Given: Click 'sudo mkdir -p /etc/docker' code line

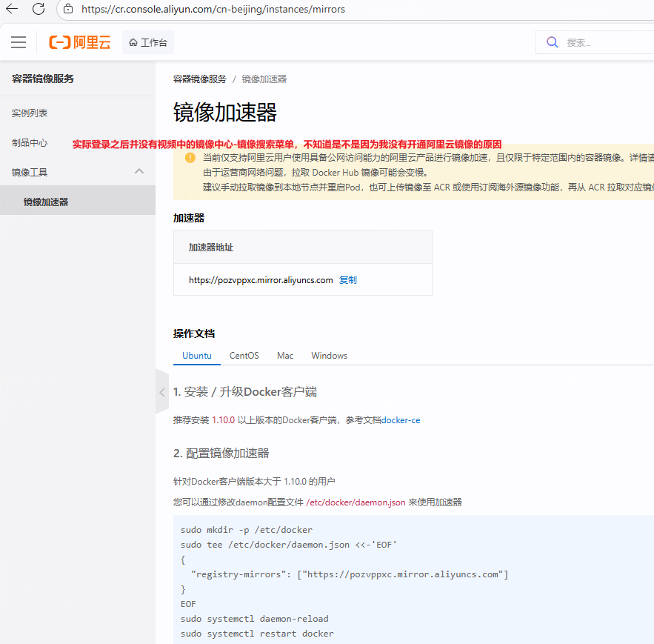Looking at the screenshot, I should [247, 530].
